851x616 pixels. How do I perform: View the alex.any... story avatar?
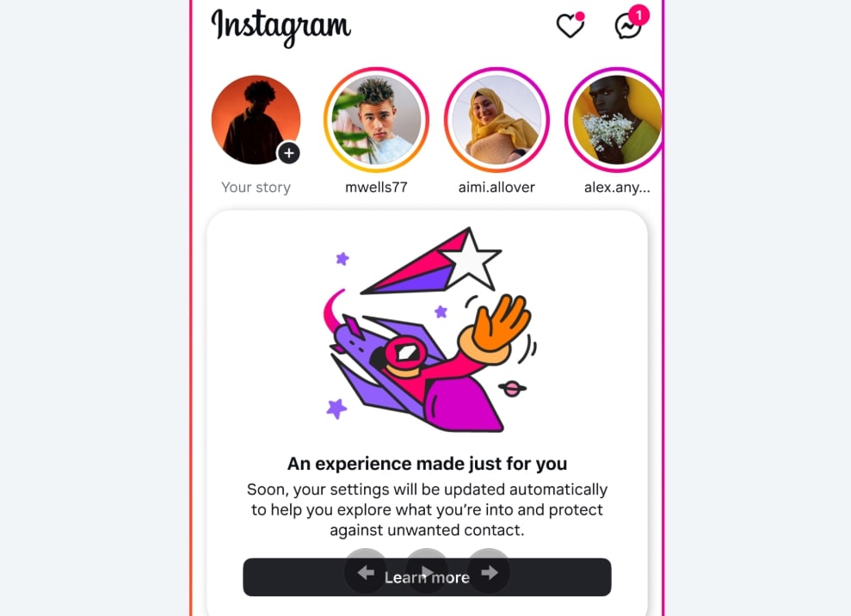point(614,120)
